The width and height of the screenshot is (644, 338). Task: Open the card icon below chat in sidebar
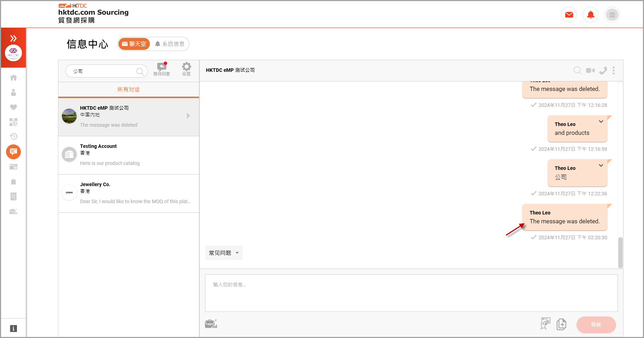pyautogui.click(x=13, y=167)
